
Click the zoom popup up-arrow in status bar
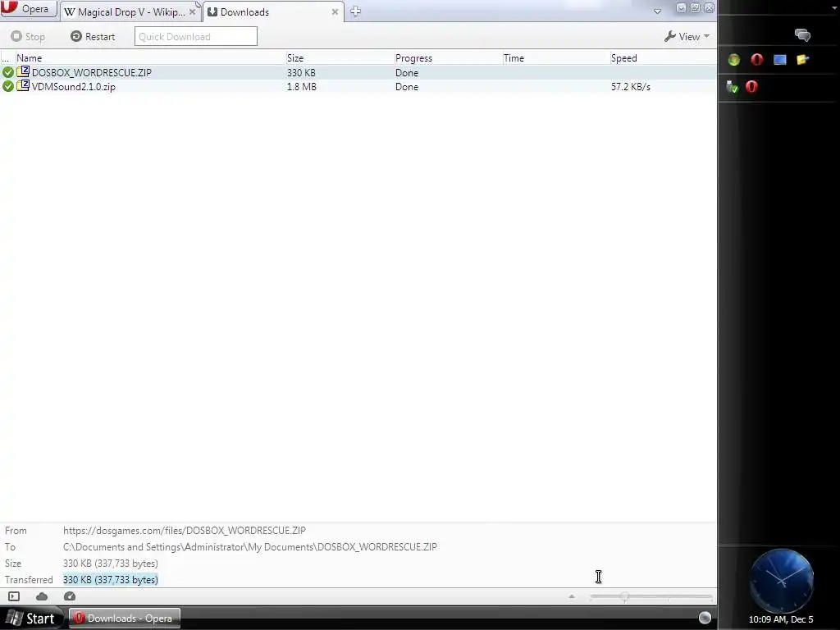pos(572,596)
